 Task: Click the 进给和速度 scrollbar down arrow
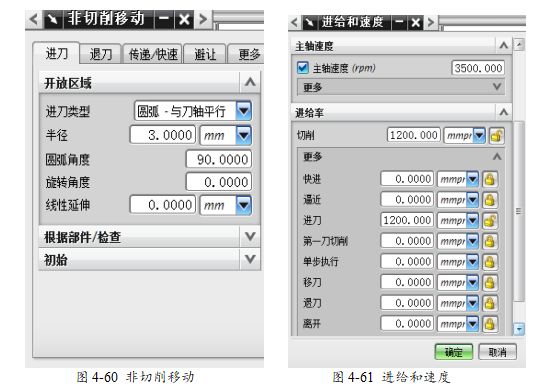click(x=519, y=329)
